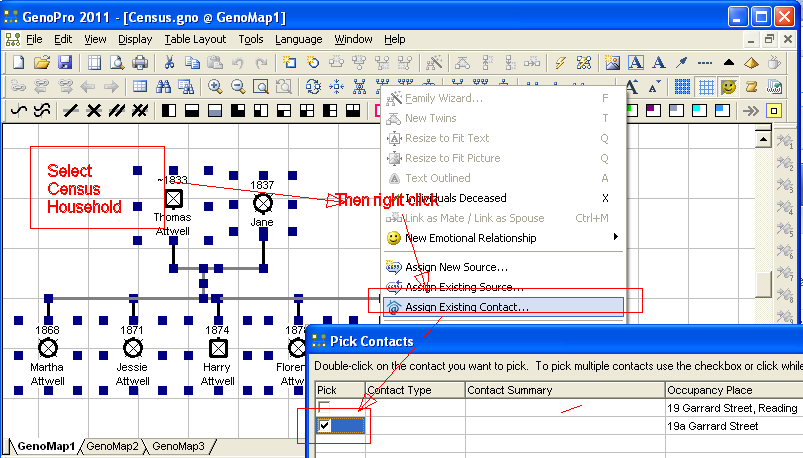Select the left-half filled square symbol
The width and height of the screenshot is (803, 458).
tap(169, 110)
